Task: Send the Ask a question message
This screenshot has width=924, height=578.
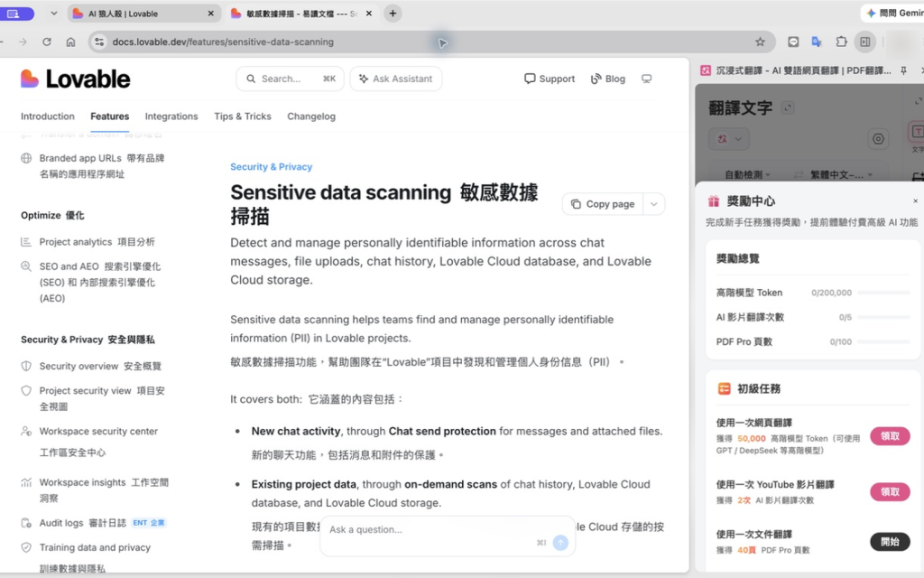Action: (560, 542)
